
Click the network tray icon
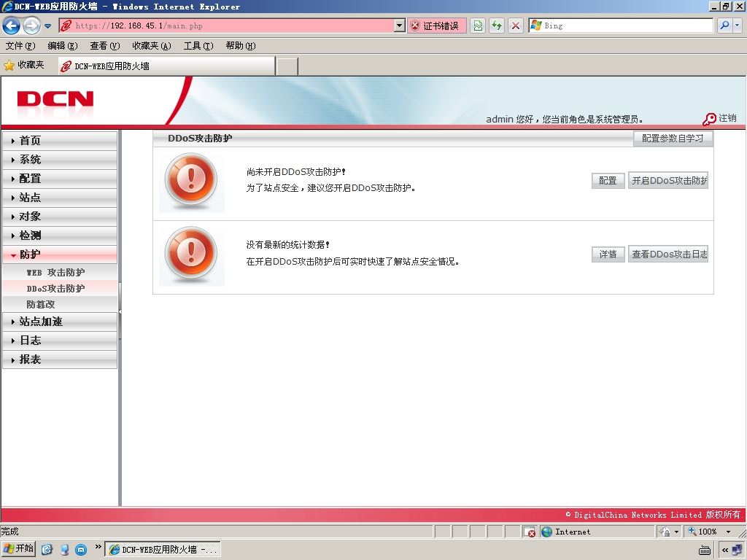(737, 550)
